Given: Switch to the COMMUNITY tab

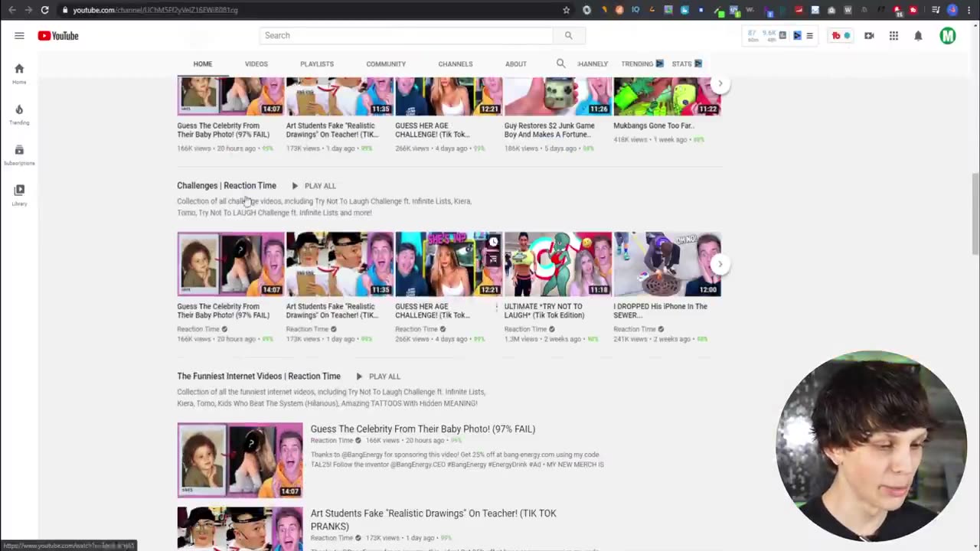Looking at the screenshot, I should [386, 64].
